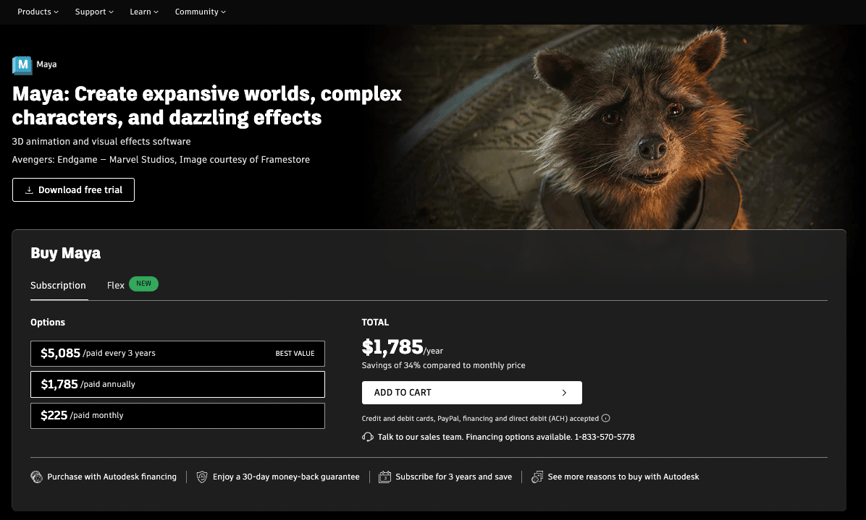Expand the Learn navigation menu

click(x=144, y=12)
